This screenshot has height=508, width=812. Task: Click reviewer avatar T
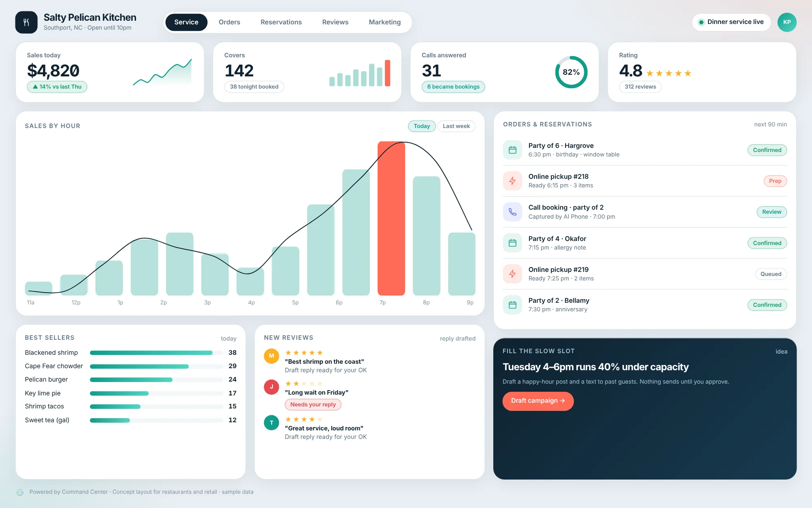(x=272, y=423)
